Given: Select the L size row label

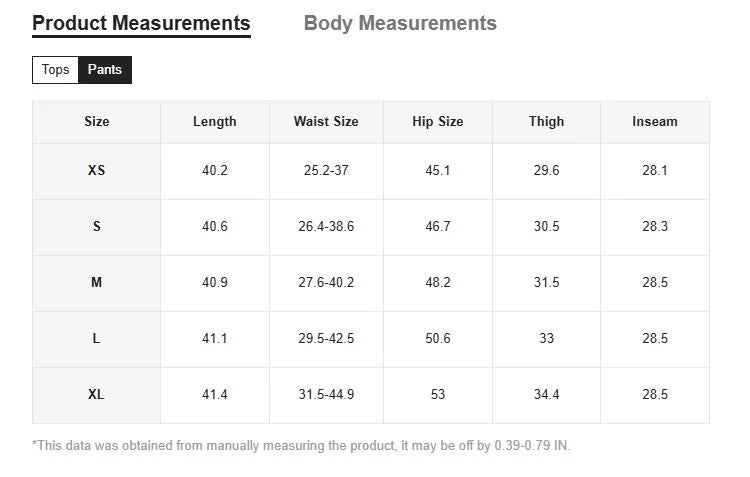Looking at the screenshot, I should [x=97, y=339].
